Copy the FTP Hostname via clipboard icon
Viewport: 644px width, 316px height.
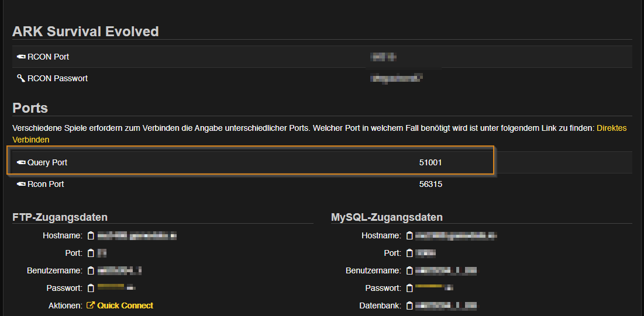click(x=91, y=235)
